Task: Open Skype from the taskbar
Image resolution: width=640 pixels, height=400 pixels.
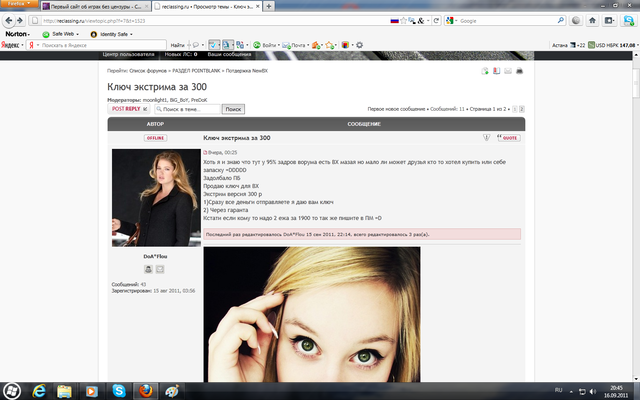Action: pos(119,391)
